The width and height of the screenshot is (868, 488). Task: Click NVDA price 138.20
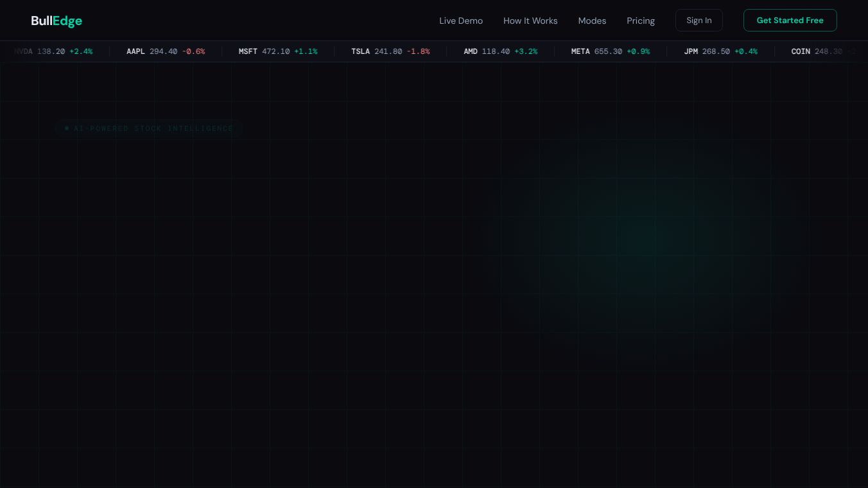51,51
